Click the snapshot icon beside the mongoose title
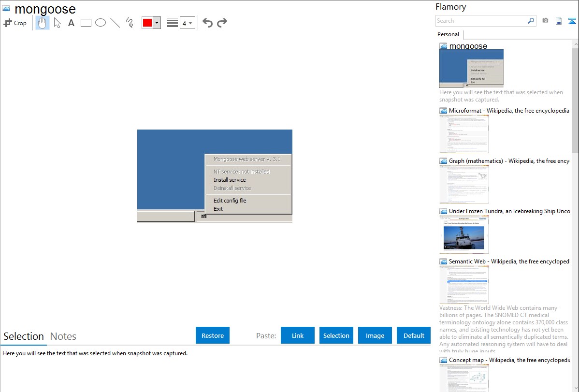Image resolution: width=579 pixels, height=392 pixels. [6, 8]
